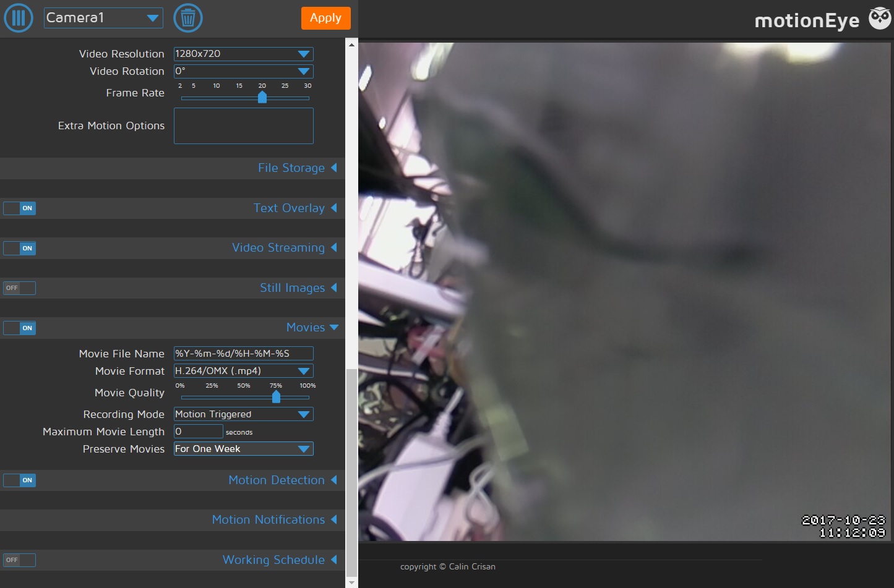This screenshot has height=588, width=894.
Task: Open the main menu panel icon
Action: [x=18, y=18]
